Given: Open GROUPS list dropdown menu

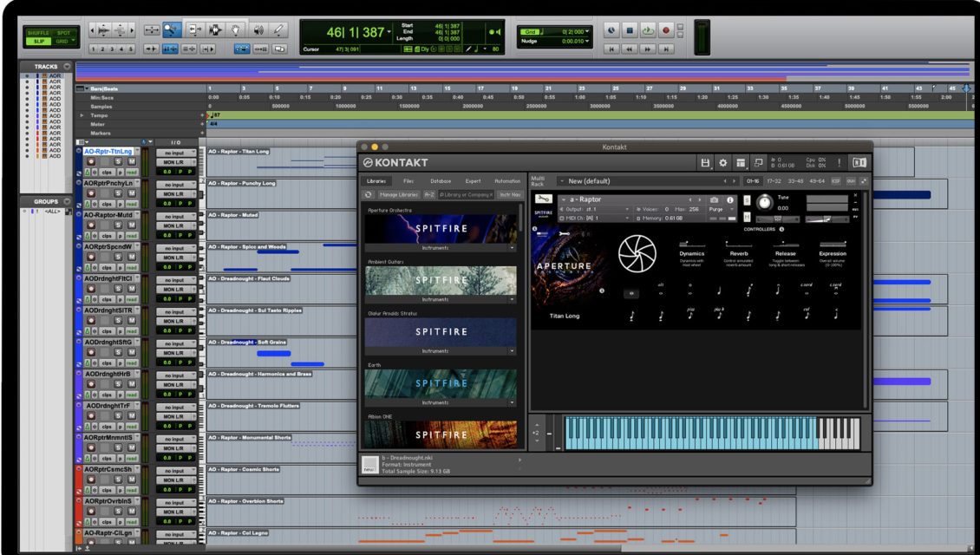Looking at the screenshot, I should [67, 202].
